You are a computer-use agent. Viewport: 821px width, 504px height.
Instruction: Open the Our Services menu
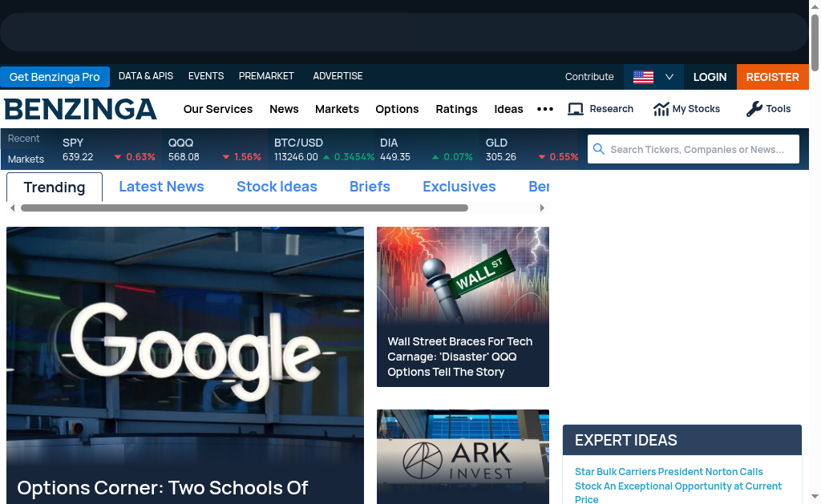pyautogui.click(x=218, y=109)
